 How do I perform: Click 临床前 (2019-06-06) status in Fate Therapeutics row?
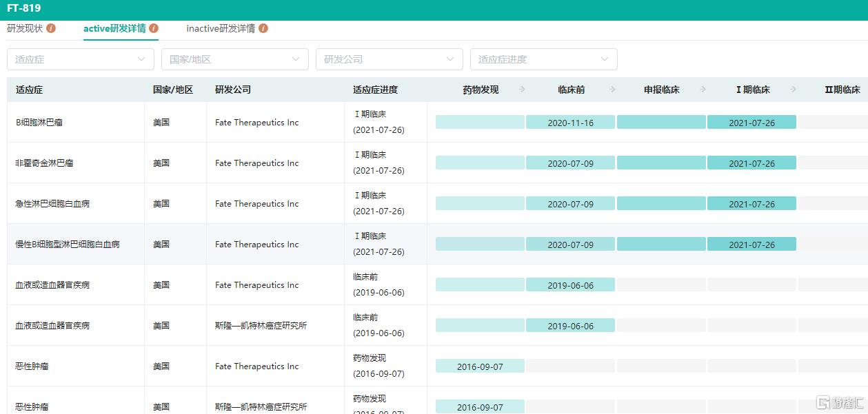[x=379, y=284]
